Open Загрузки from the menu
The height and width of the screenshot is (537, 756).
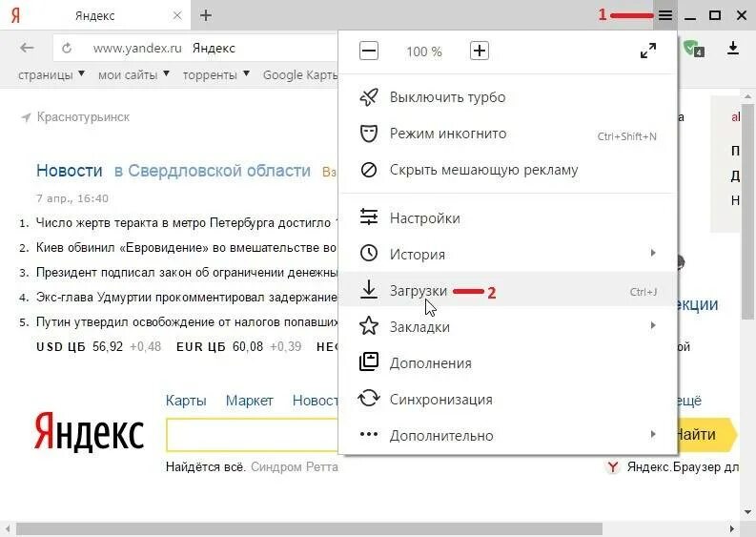508,291
